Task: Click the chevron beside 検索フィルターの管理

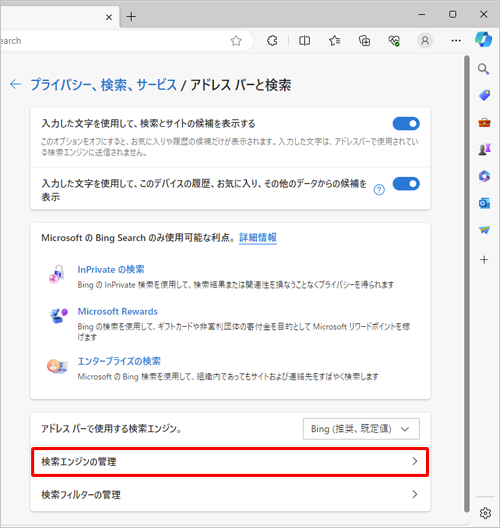Action: coord(415,494)
